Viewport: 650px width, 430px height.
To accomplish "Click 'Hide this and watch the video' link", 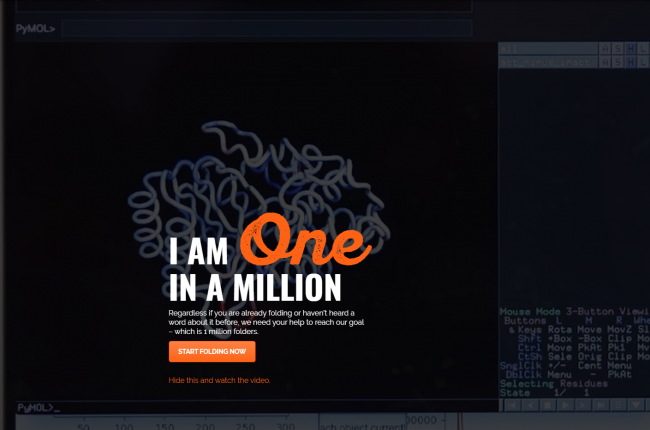I will [x=219, y=380].
